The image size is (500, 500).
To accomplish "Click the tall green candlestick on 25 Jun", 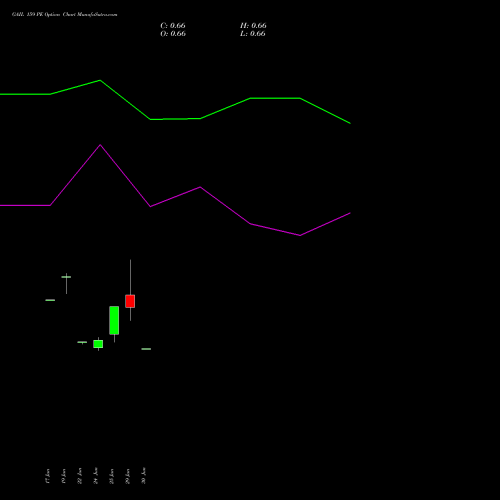I will [114, 320].
